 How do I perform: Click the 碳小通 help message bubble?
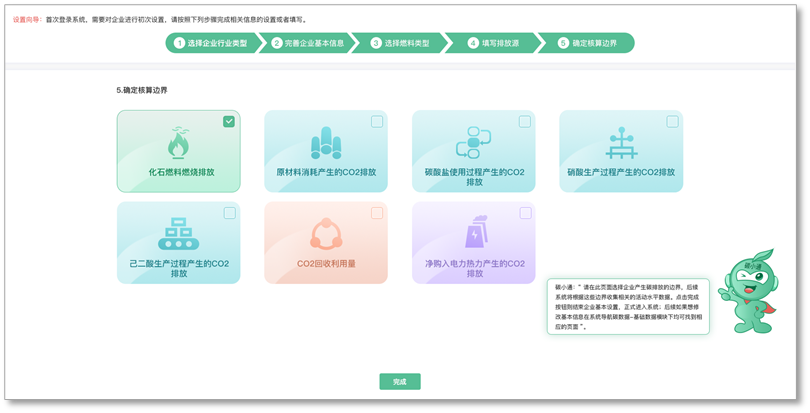[628, 306]
